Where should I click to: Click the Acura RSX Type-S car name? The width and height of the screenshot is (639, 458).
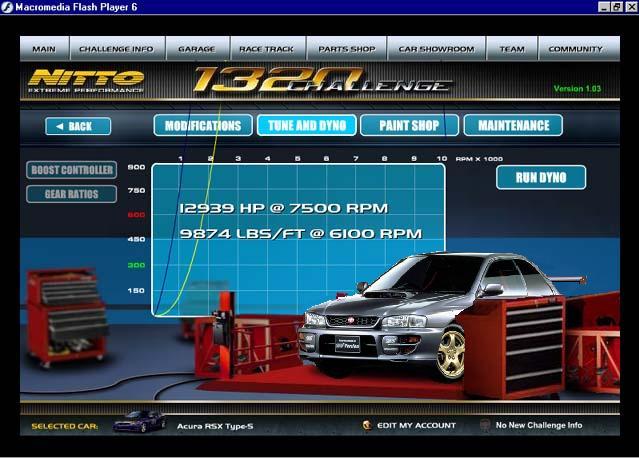(215, 426)
